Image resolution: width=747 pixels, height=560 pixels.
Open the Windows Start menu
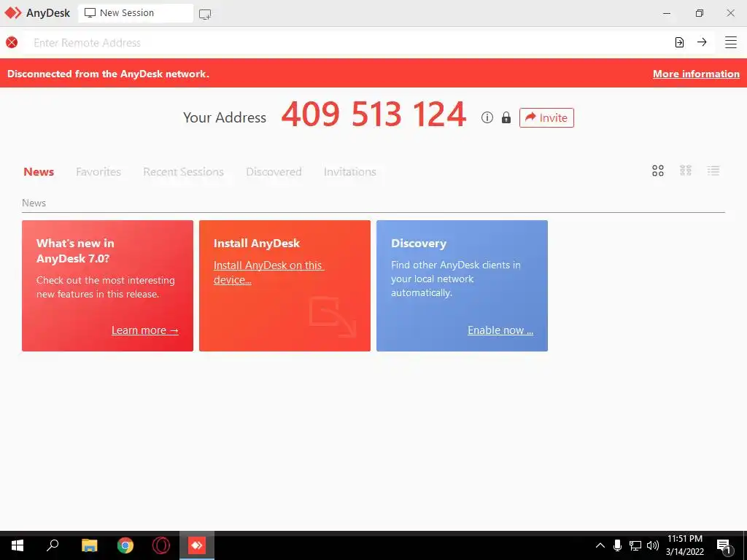[x=18, y=545]
